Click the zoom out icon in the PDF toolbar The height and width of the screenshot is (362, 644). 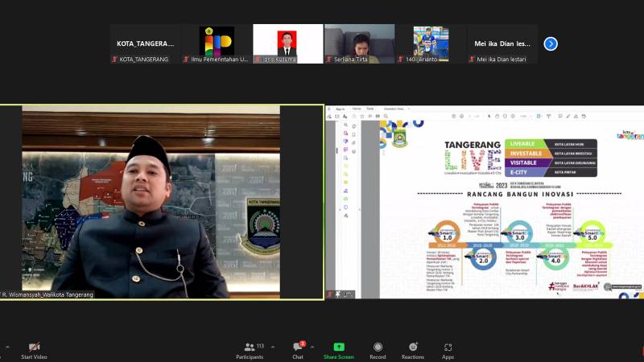tap(505, 116)
